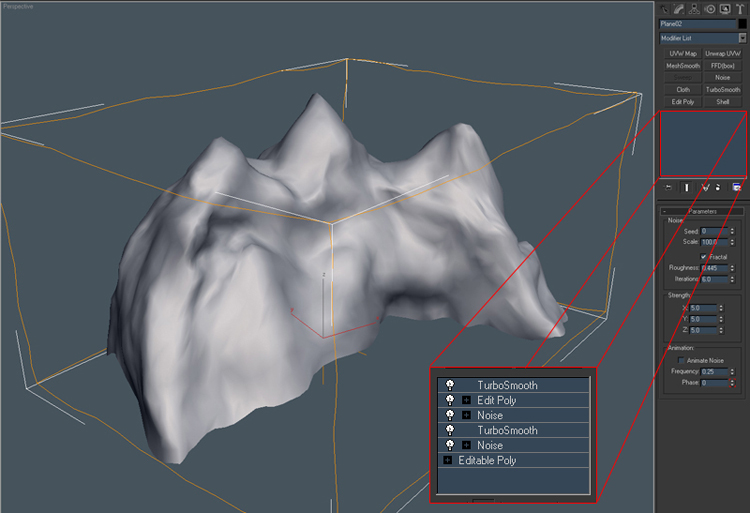Open the Modifier List dropdown
The height and width of the screenshot is (513, 750).
tap(742, 38)
